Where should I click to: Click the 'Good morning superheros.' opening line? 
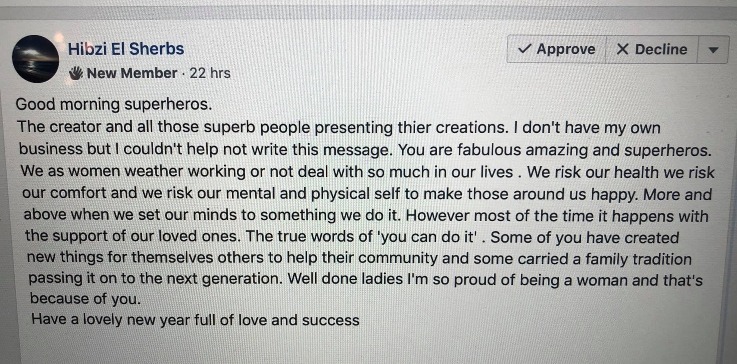click(114, 104)
